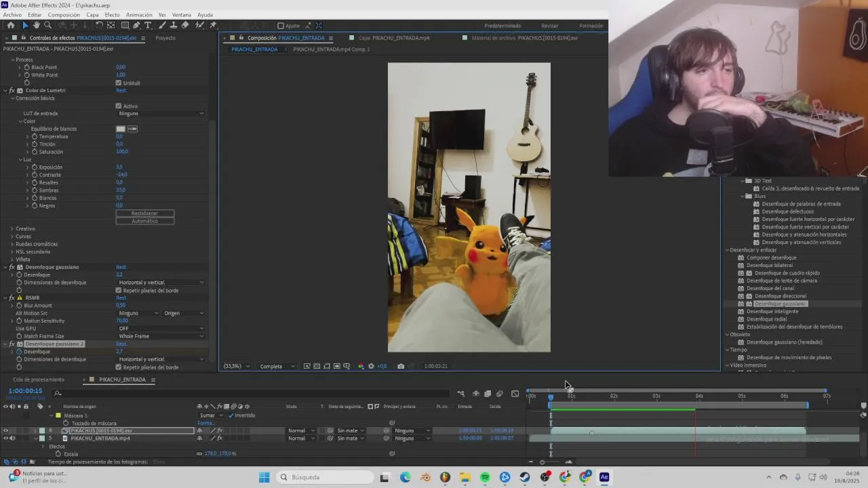Screen dimensions: 868x488
Task: Select the Selection arrow tool
Action: coord(25,25)
